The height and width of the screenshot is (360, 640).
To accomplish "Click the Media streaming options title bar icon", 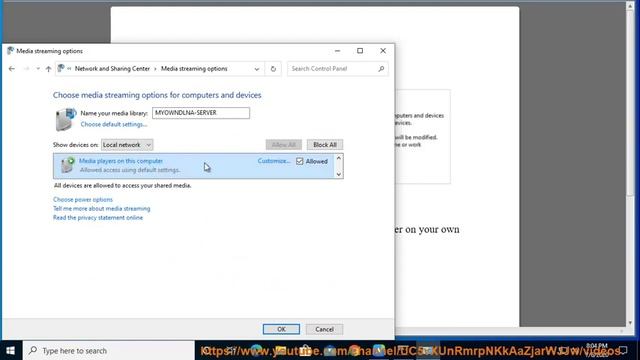I will [10, 51].
